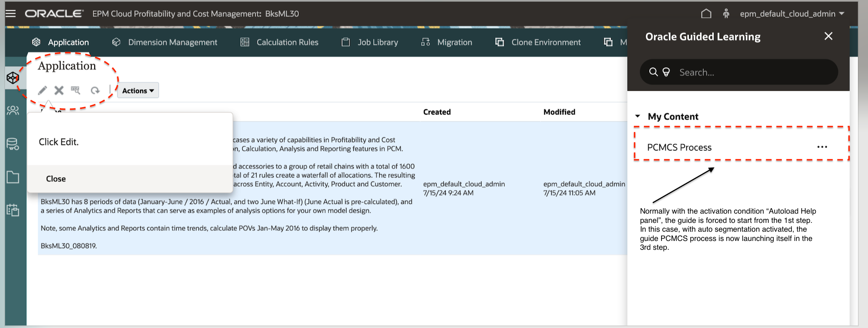Click the 'Note, some Analytics and Reports' line
The width and height of the screenshot is (868, 328).
[x=209, y=228]
